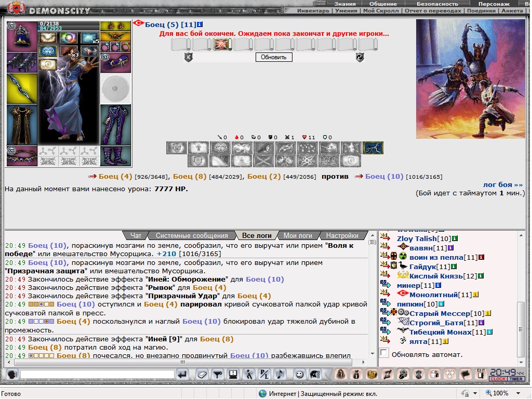Viewport: 532px width, 399px height.
Task: Select the purple gloves equipment slot
Action: pyautogui.click(x=115, y=62)
